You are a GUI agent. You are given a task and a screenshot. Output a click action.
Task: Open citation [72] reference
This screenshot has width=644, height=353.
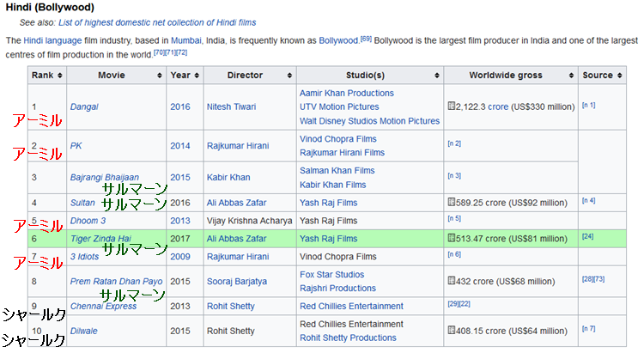(181, 52)
